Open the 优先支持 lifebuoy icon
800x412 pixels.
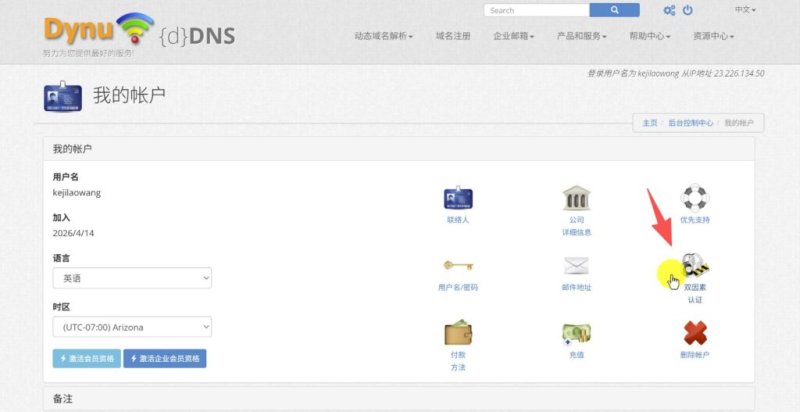pos(695,197)
